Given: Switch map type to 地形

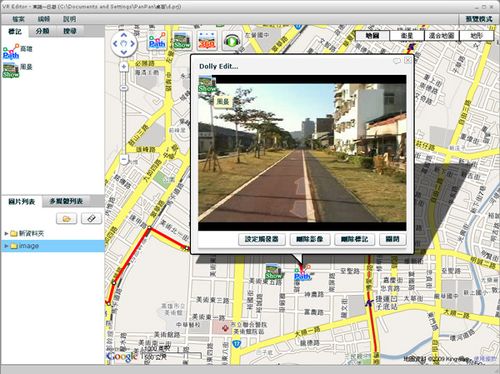Looking at the screenshot, I should click(476, 35).
